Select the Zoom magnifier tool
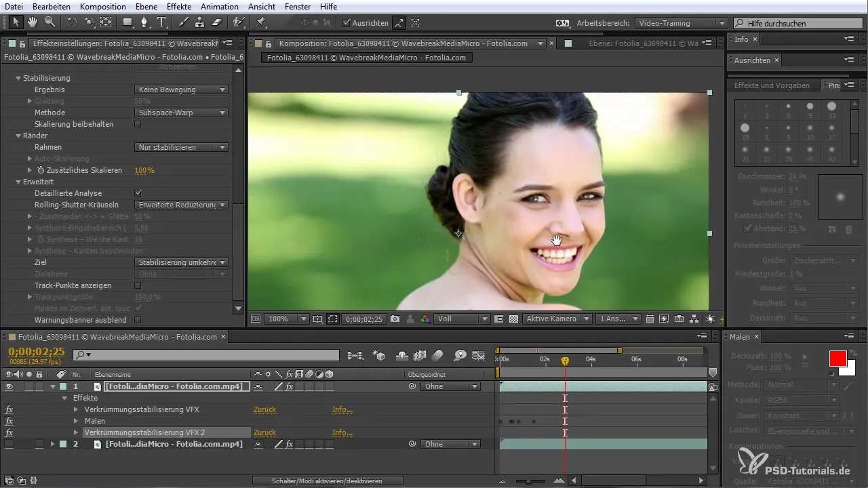This screenshot has width=868, height=488. pyautogui.click(x=50, y=22)
